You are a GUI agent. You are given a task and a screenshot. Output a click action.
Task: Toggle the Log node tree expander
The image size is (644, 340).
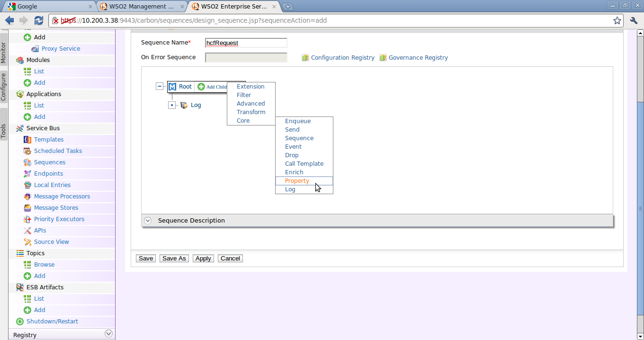pos(172,105)
